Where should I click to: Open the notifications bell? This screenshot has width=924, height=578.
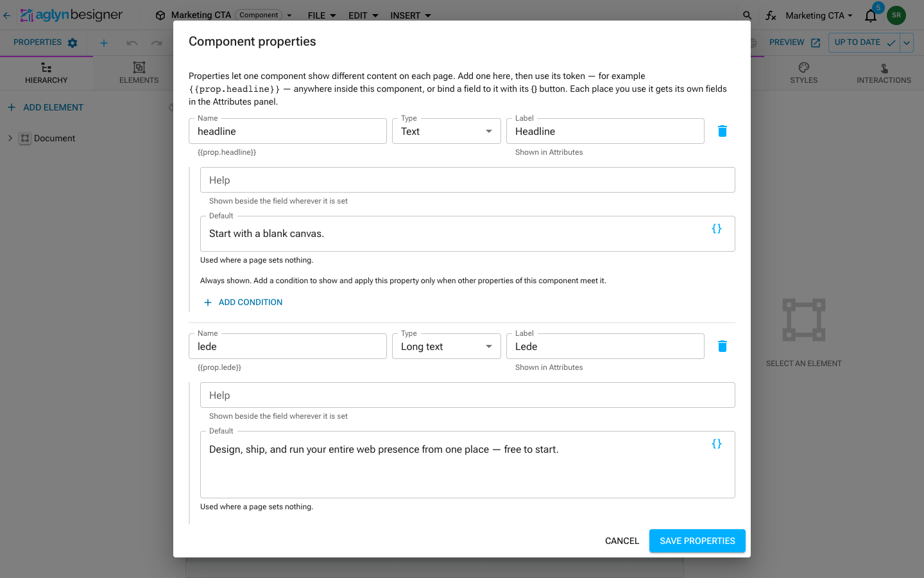(871, 15)
